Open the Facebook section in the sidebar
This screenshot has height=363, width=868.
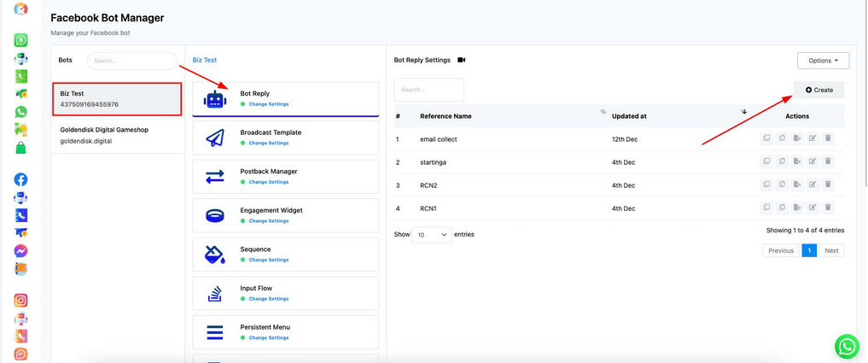(x=20, y=179)
